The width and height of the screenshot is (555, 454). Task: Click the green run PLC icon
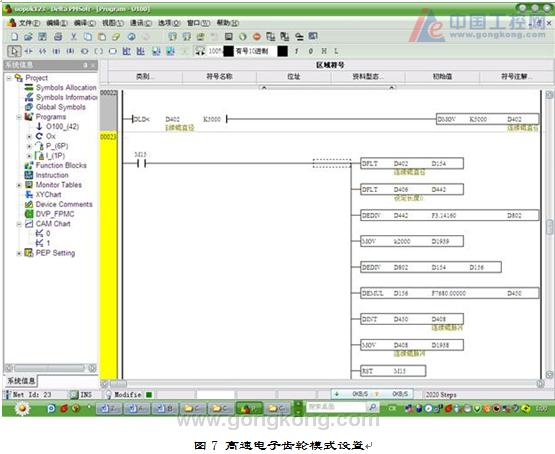[x=243, y=36]
